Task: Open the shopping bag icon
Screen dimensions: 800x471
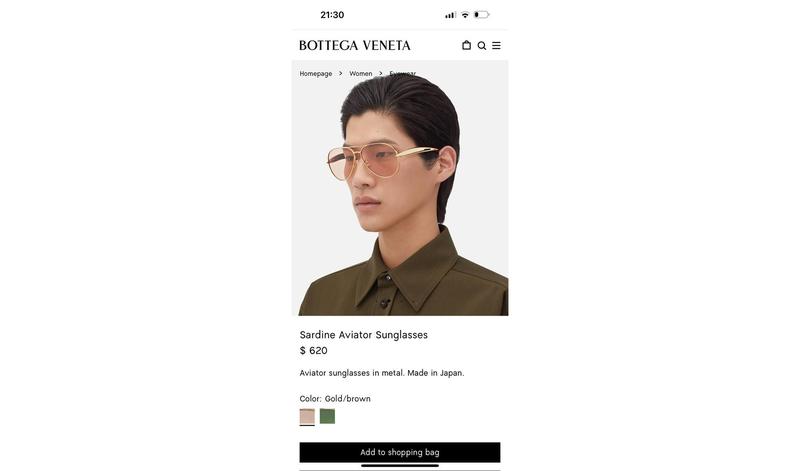Action: [466, 45]
